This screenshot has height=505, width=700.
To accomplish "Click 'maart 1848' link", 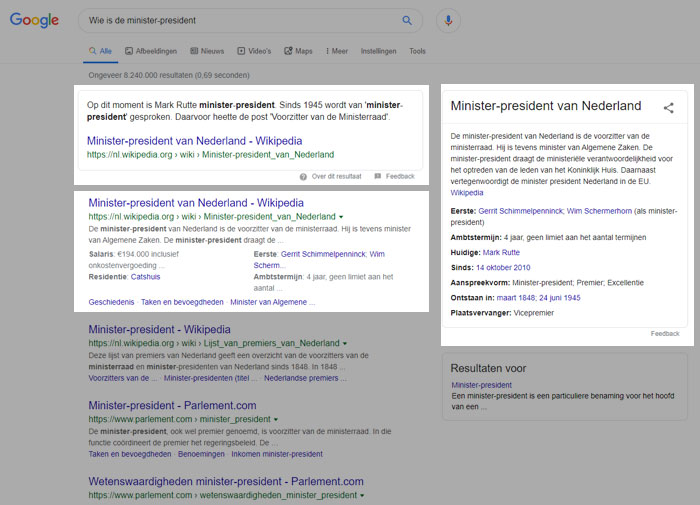I will 516,298.
